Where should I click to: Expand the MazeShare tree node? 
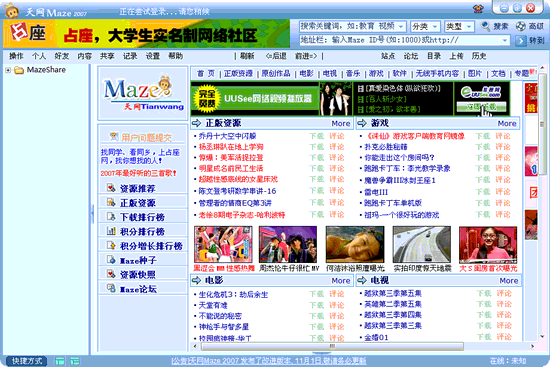tap(8, 70)
